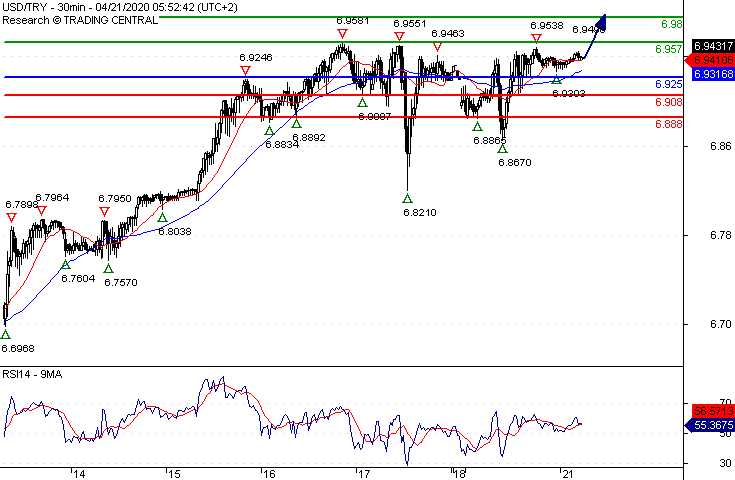Click the RSI14 - 9MA indicator label

(x=32, y=374)
